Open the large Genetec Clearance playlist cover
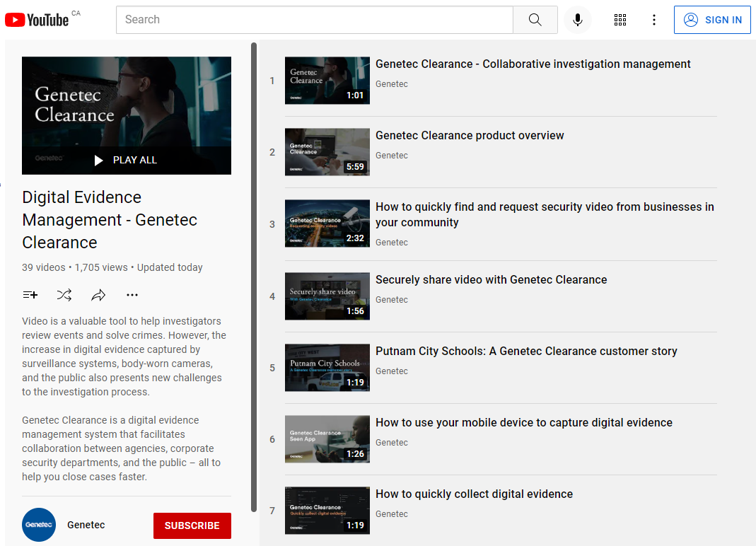The image size is (756, 546). click(127, 116)
